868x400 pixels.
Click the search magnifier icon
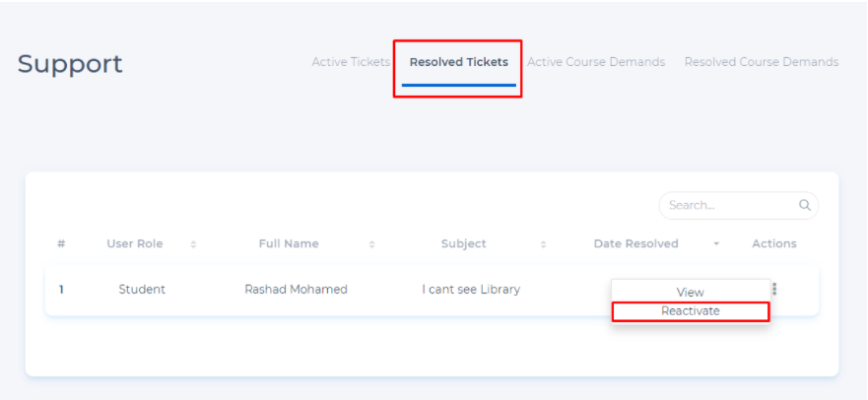(x=805, y=205)
